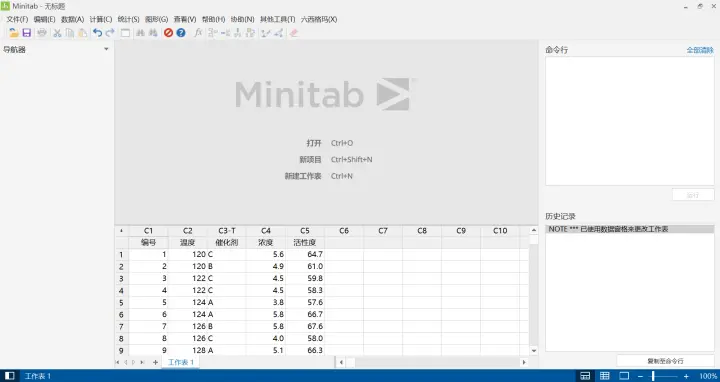Switch to data-only grid view
The width and height of the screenshot is (720, 382).
(x=605, y=376)
